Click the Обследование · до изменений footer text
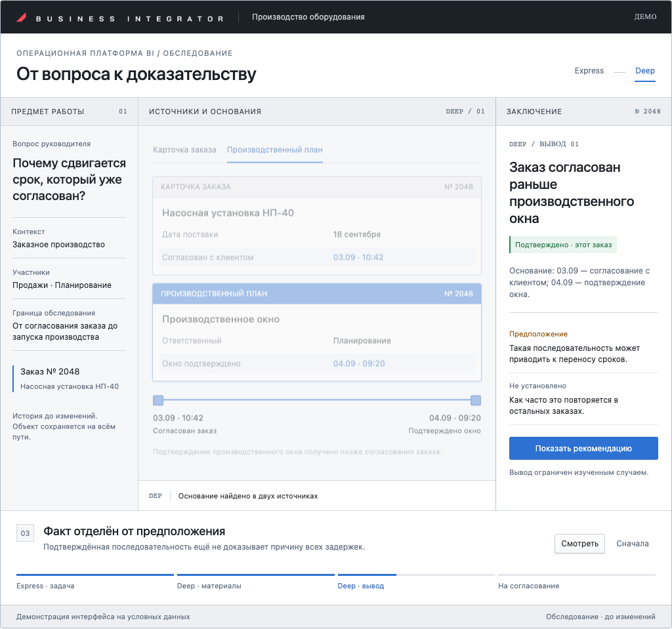 [600, 617]
